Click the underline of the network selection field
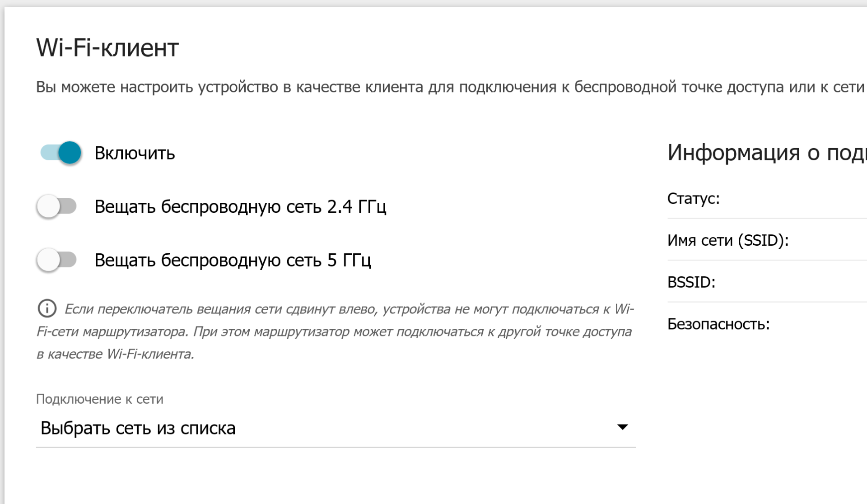867x504 pixels. point(336,447)
